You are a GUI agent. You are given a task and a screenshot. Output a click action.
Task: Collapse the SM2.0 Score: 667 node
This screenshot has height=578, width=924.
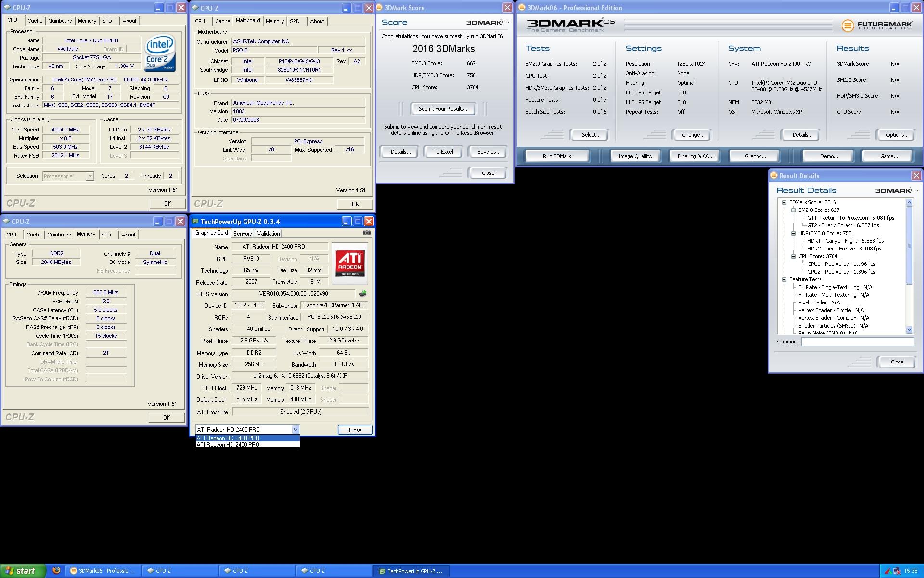click(x=793, y=210)
